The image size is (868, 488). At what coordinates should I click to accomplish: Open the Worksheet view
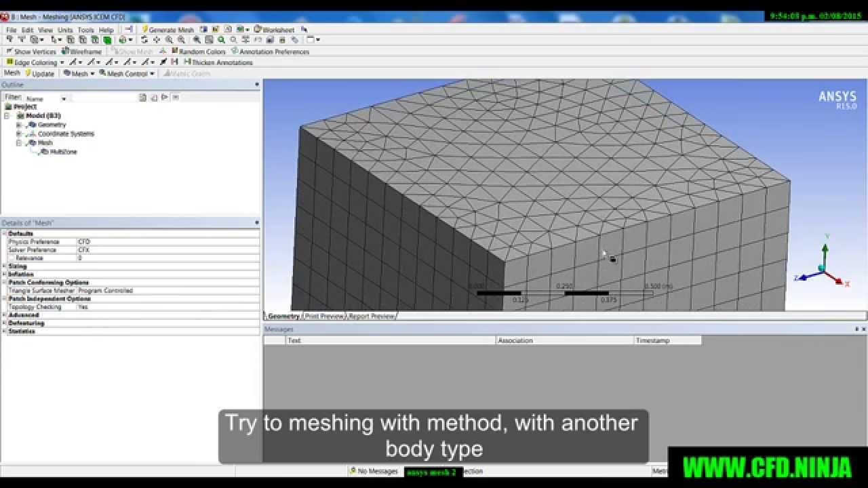pos(275,30)
